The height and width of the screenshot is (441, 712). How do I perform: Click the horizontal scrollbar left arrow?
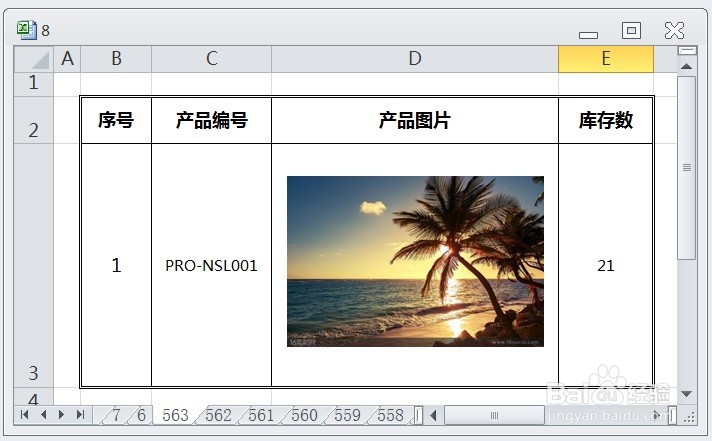(434, 415)
